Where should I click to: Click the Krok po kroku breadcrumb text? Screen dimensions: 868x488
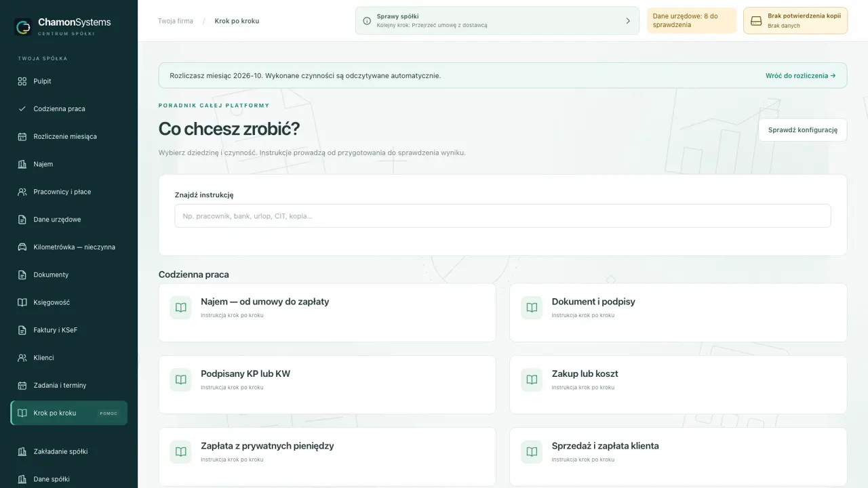pyautogui.click(x=237, y=21)
